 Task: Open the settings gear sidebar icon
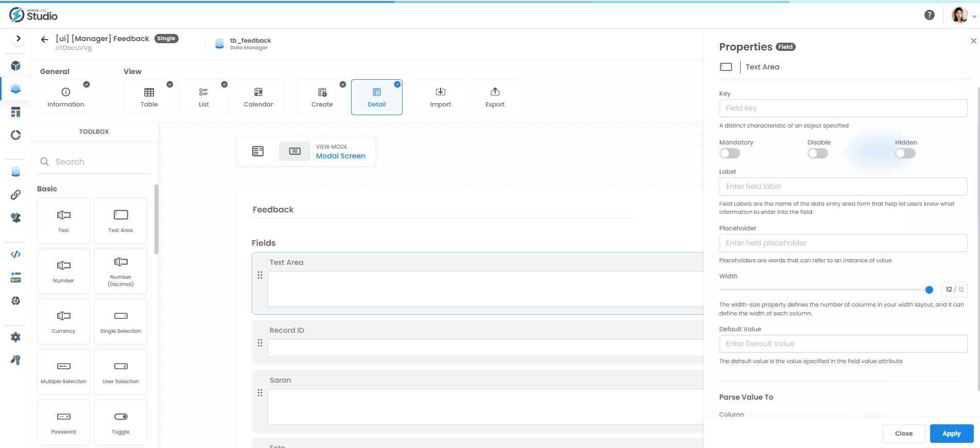click(16, 337)
